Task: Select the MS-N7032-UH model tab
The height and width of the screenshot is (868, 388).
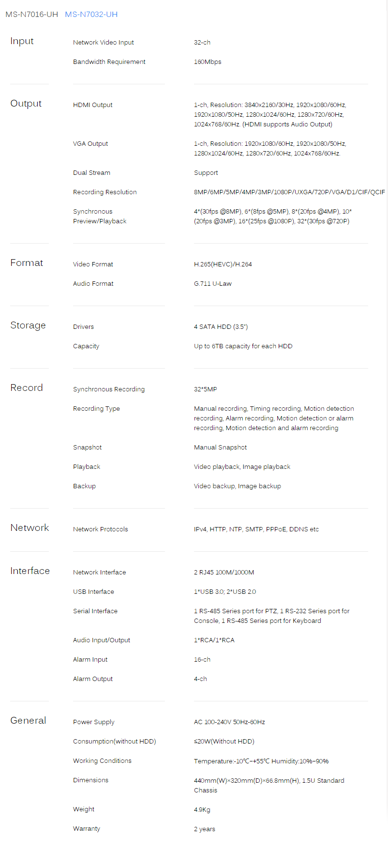Action: coord(91,15)
